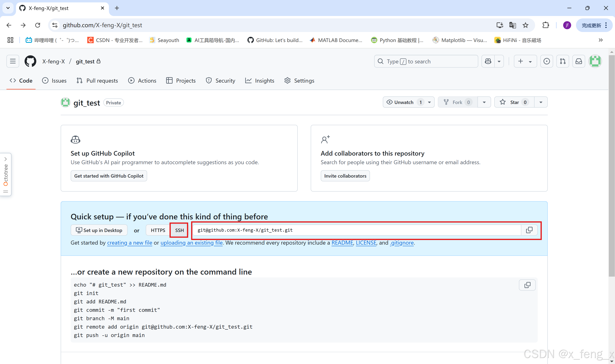Image resolution: width=615 pixels, height=364 pixels.
Task: Open the create new plus dropdown
Action: coord(525,61)
